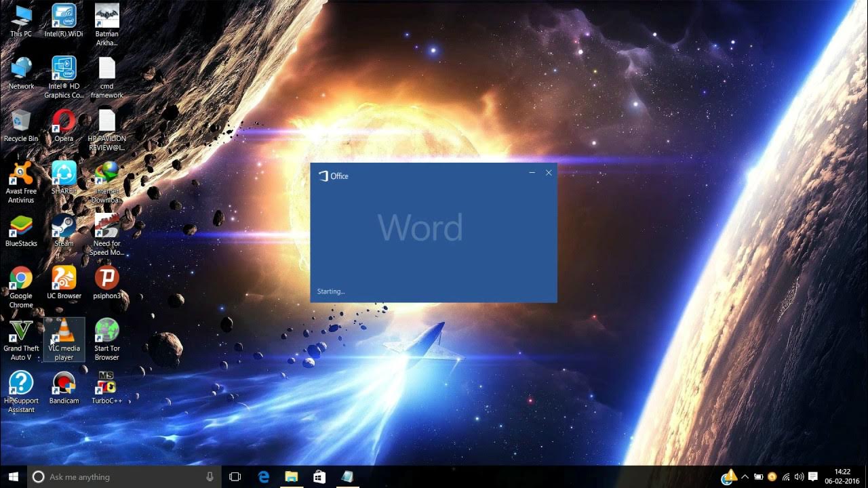Click the running app icon next to Store

(x=347, y=477)
